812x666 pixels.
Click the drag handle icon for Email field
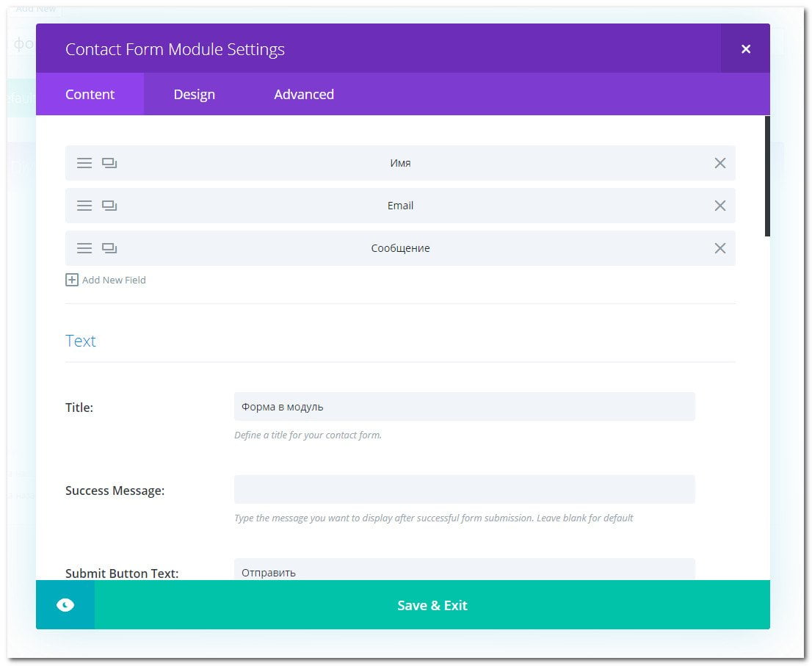(84, 206)
